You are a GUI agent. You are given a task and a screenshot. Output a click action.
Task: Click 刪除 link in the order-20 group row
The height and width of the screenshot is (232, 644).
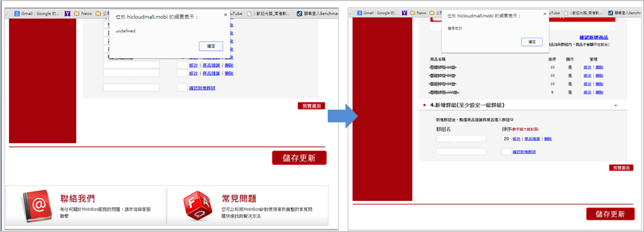coord(548,139)
